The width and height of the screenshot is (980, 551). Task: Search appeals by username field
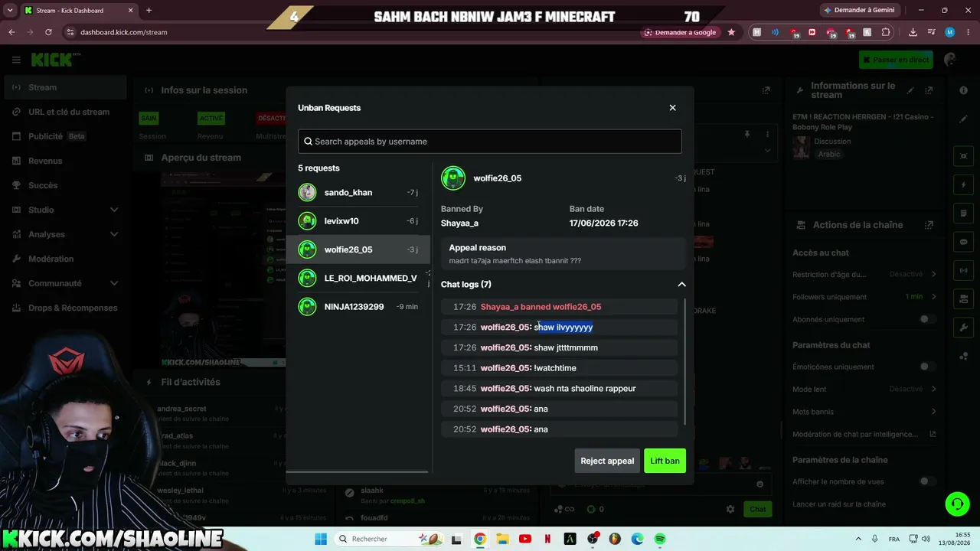[x=489, y=142]
